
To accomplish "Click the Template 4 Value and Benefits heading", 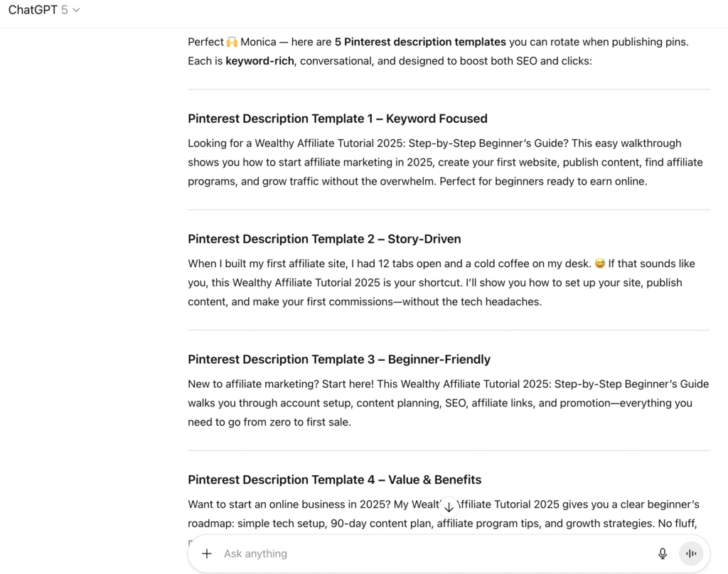I will click(334, 480).
